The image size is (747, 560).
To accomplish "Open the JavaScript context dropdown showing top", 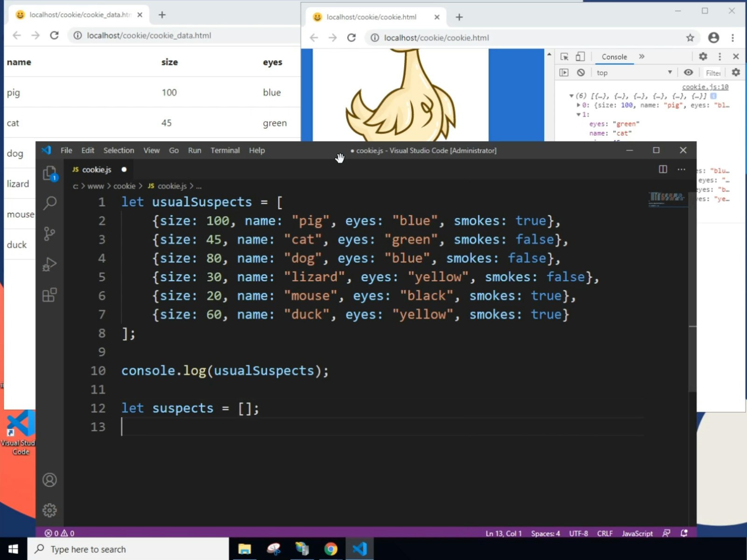I will 634,72.
